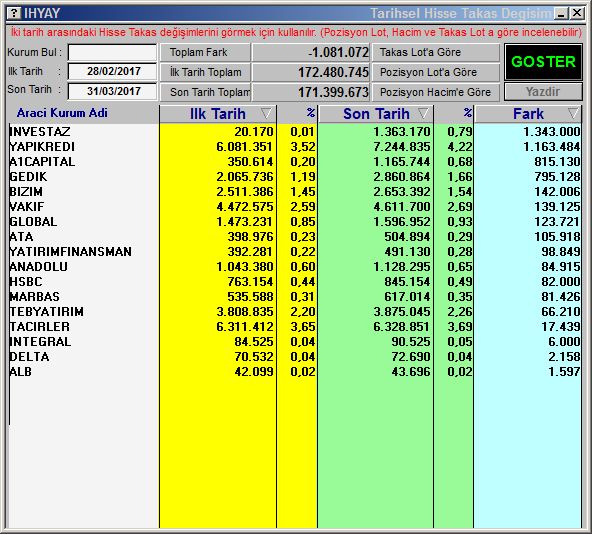The width and height of the screenshot is (592, 534).
Task: Select the TACIRLER row
Action: [295, 326]
